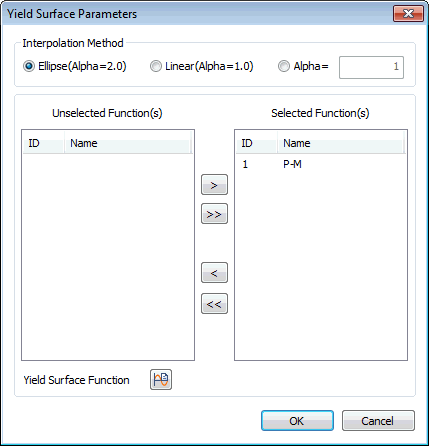Click the ID 1 cell in Selected list
This screenshot has width=429, height=446.
point(245,164)
